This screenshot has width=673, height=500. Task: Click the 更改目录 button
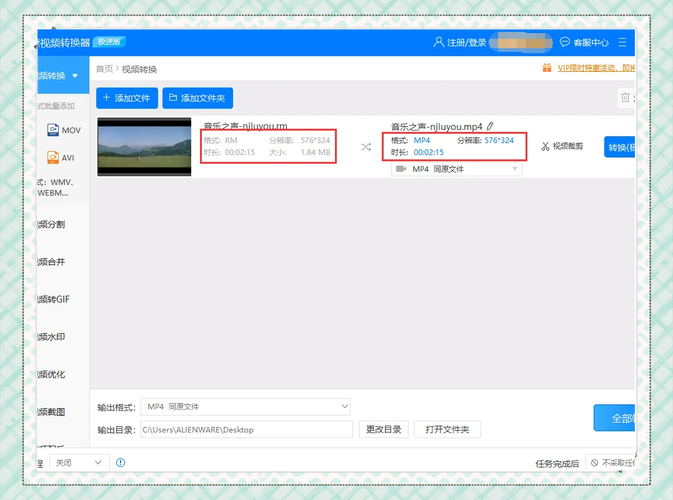(x=384, y=429)
